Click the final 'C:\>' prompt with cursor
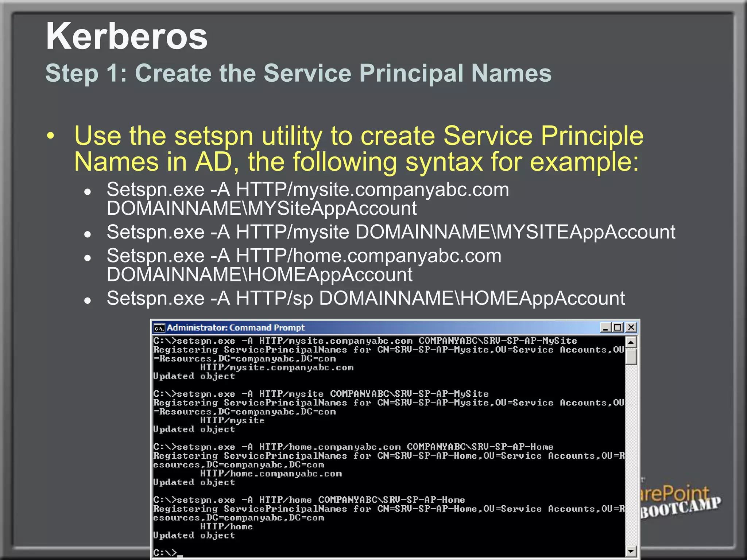The height and width of the screenshot is (560, 747). tap(168, 553)
